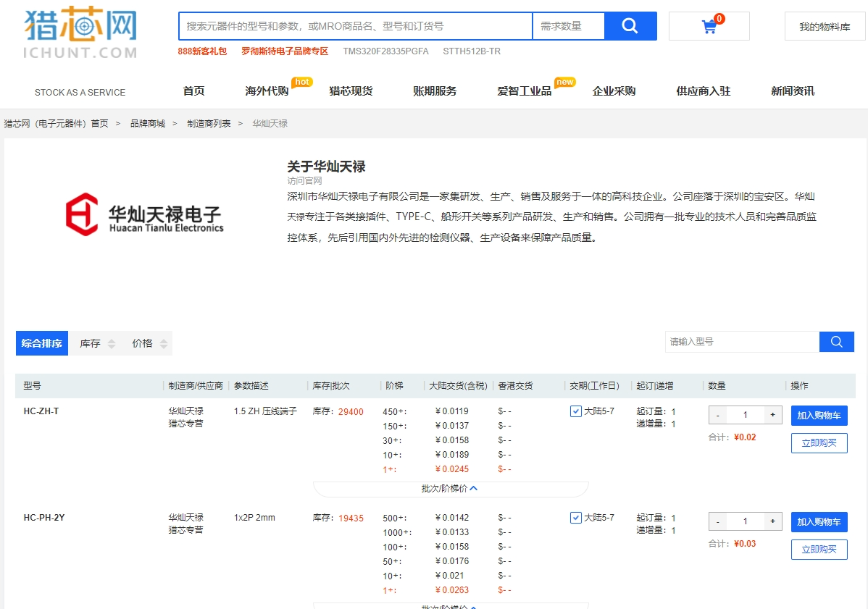Increase quantity for HC-PH-2Y
Screen dimensions: 868x609
click(773, 521)
